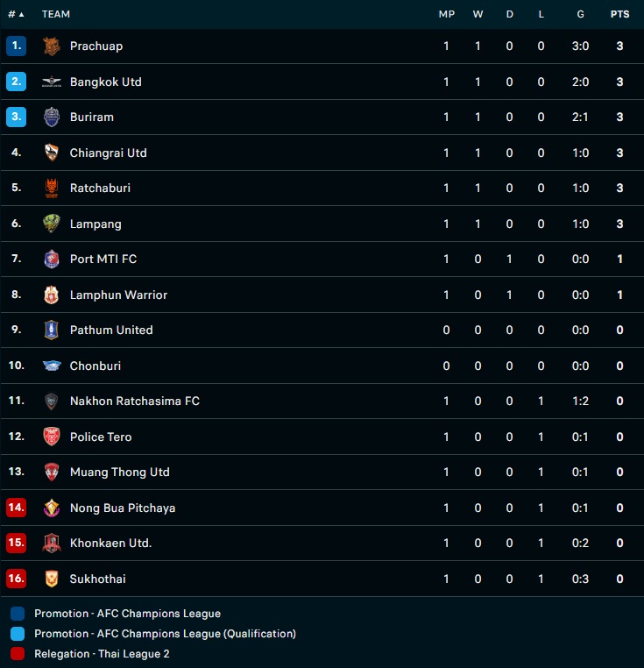Screen dimensions: 644x668
Task: Click the Buriram club crest
Action: [52, 117]
